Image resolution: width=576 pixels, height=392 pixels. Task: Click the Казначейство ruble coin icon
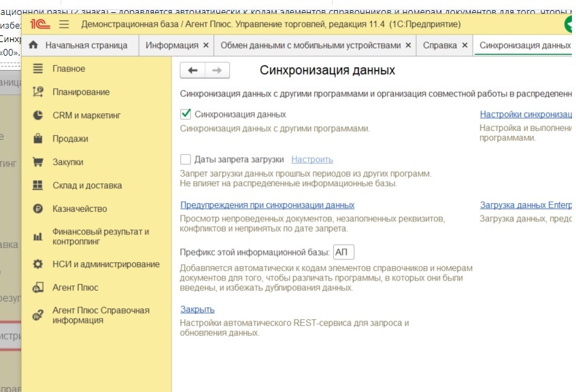click(38, 209)
